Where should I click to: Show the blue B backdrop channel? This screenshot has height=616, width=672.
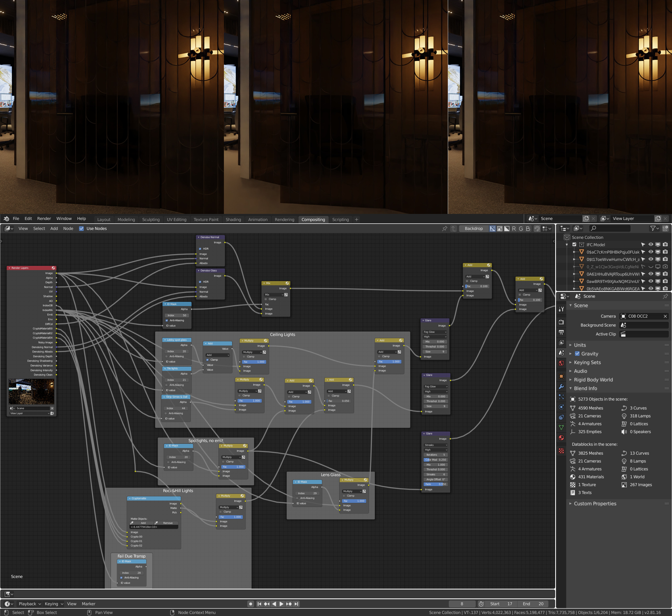528,229
